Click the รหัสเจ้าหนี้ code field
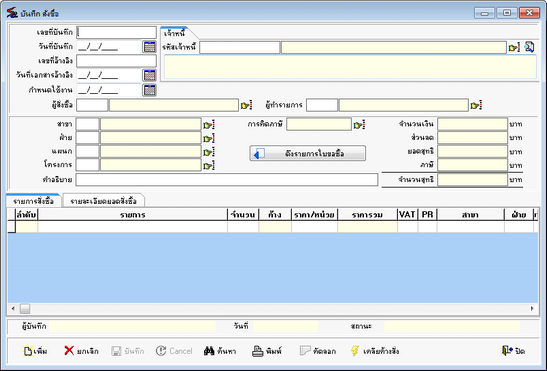Image resolution: width=547 pixels, height=371 pixels. 240,47
